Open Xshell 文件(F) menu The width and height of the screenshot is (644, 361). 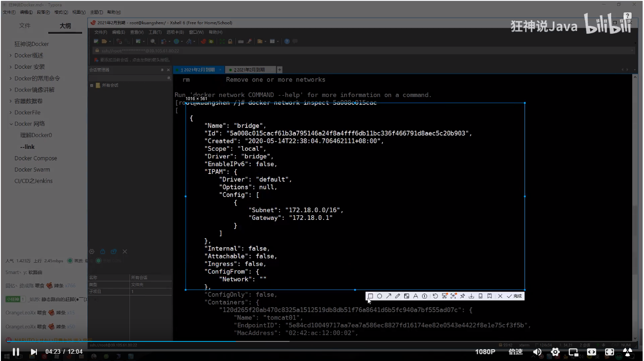coord(101,32)
